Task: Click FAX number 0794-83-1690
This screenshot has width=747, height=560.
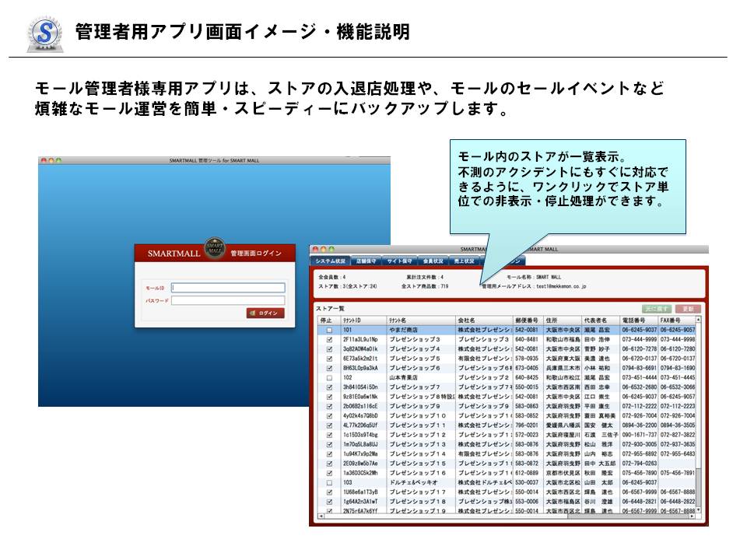Action: click(678, 368)
